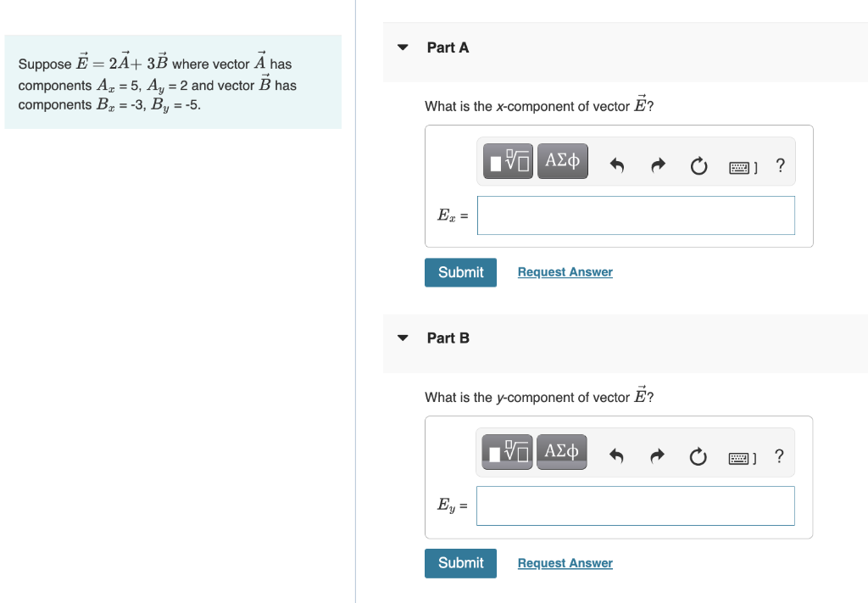The image size is (868, 603).
Task: Open help for the Part A answer toolbar
Action: click(x=780, y=166)
